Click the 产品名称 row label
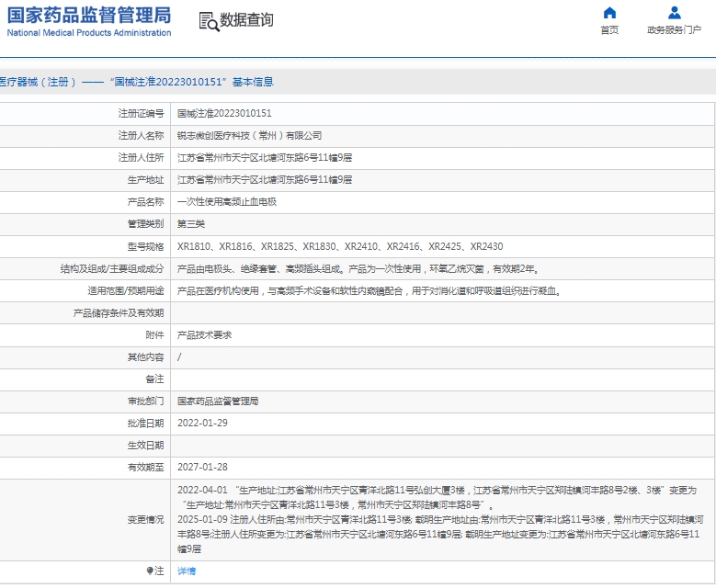The height and width of the screenshot is (588, 716). [145, 202]
